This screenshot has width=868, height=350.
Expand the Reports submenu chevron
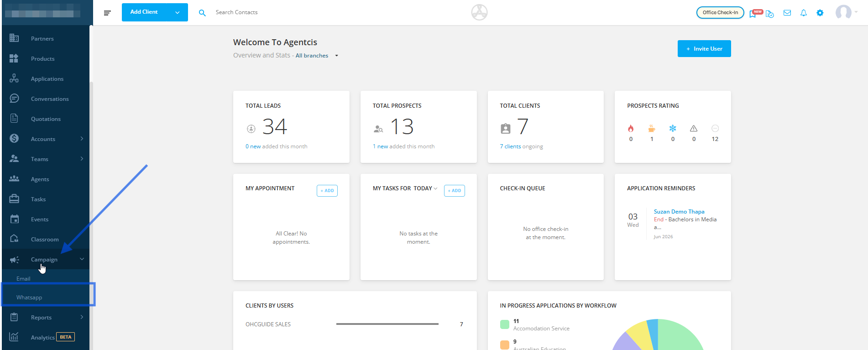click(x=82, y=317)
